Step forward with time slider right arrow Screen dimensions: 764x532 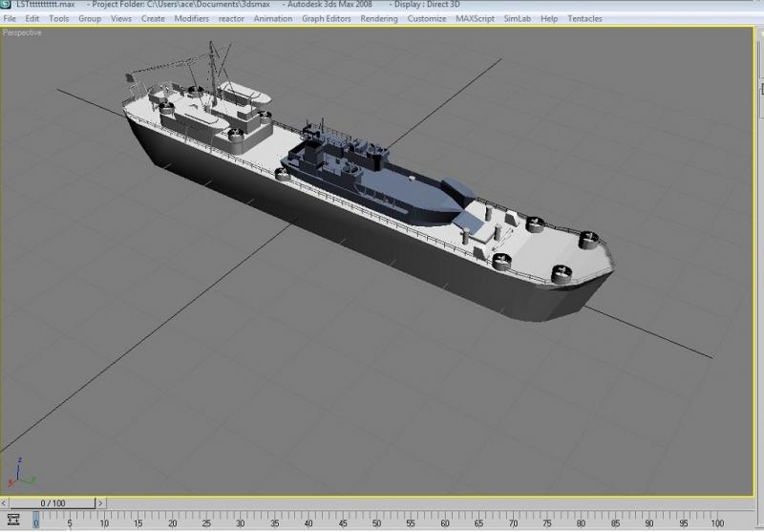coord(100,502)
